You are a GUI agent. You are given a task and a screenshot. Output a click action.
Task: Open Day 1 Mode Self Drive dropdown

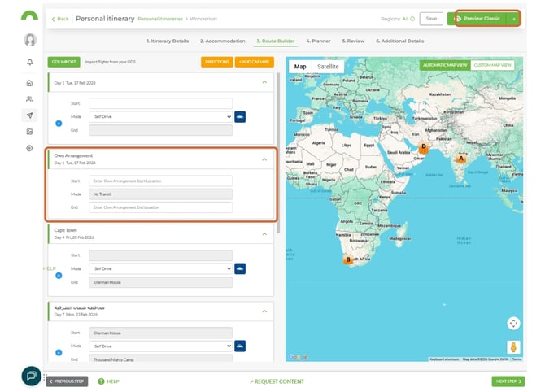(160, 117)
